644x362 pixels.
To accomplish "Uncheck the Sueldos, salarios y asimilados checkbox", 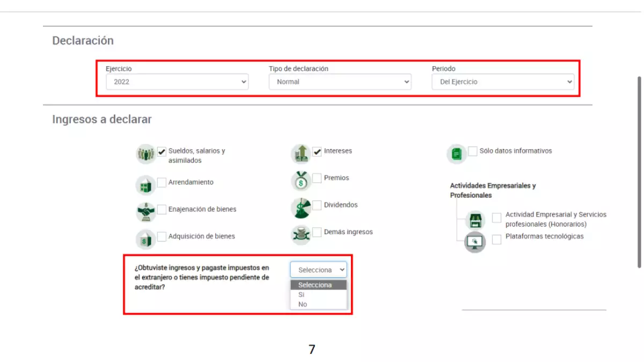I will [162, 152].
